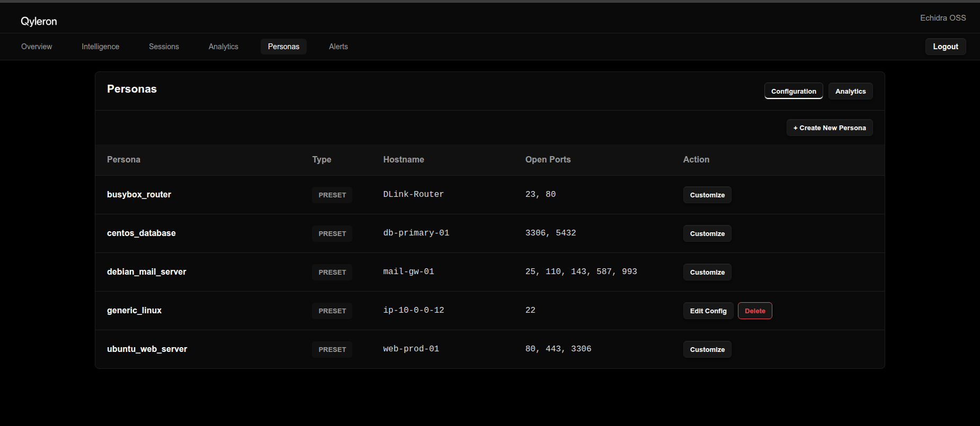The image size is (980, 426).
Task: Click the Hostname column header
Action: click(x=404, y=159)
